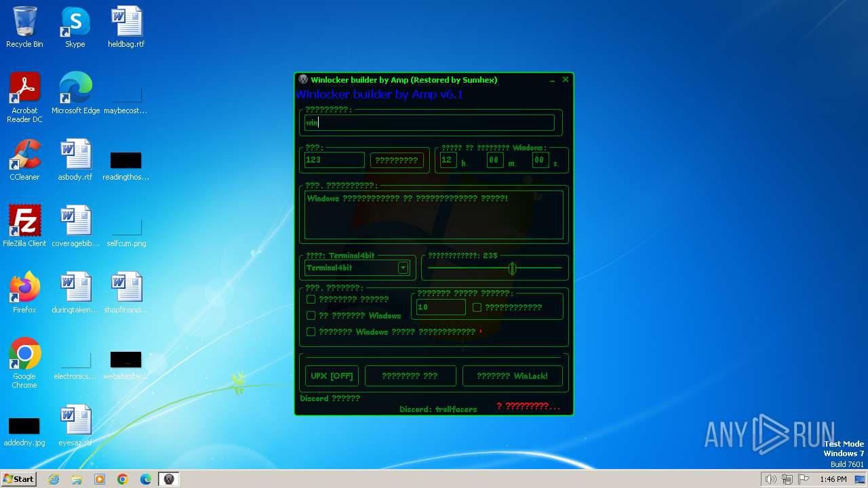Viewport: 868px width, 488px height.
Task: Click the hours field showing 12
Action: 448,160
